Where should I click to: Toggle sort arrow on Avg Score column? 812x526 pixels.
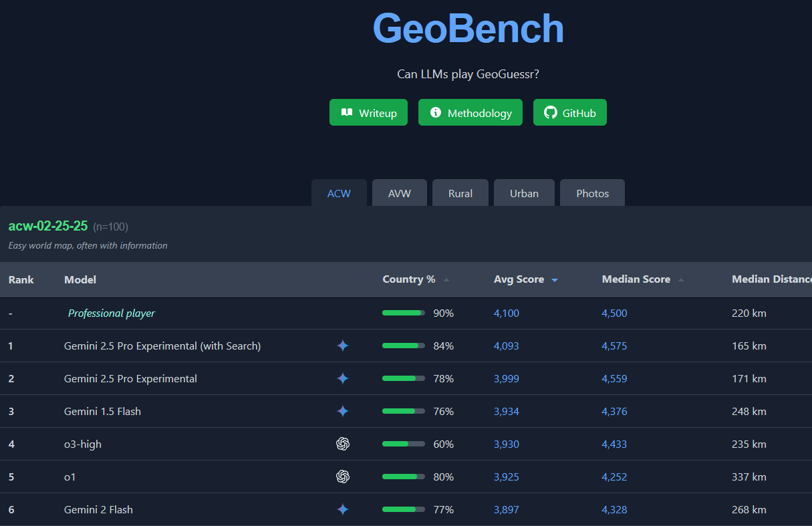(x=555, y=280)
